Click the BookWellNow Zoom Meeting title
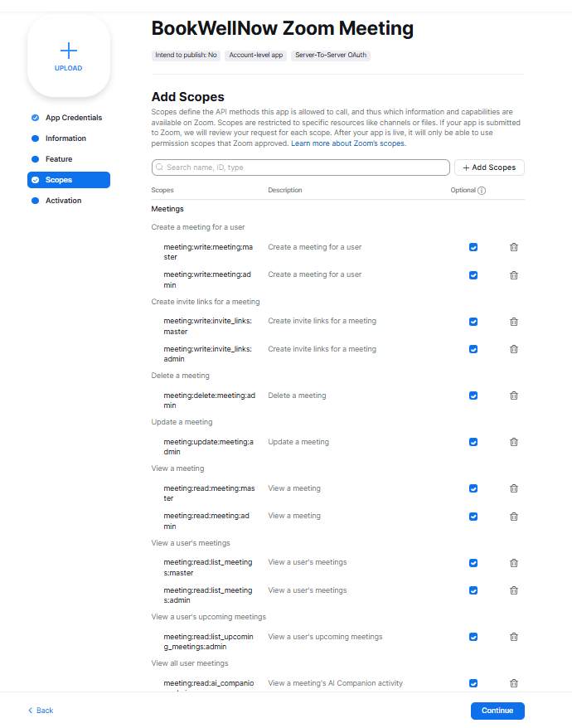572x728 pixels. click(x=283, y=28)
